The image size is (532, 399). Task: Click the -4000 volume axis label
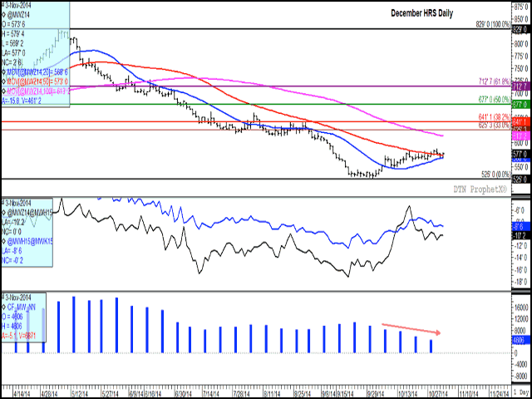(x=522, y=364)
